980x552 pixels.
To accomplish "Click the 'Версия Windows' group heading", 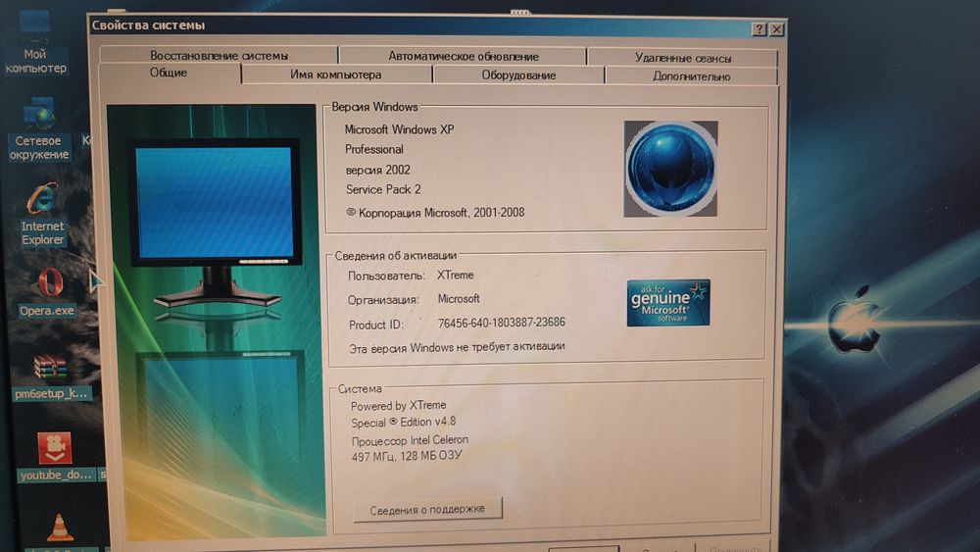I will [374, 107].
